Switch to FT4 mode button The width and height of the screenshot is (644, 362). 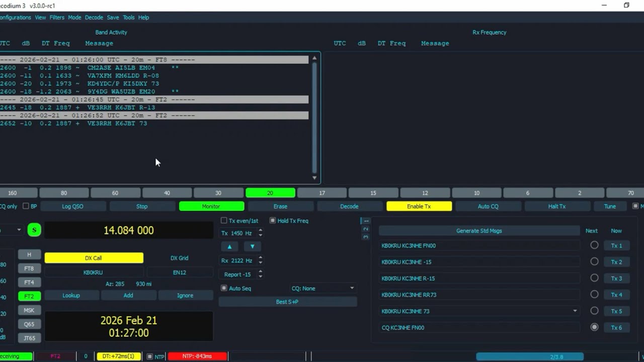click(x=29, y=282)
